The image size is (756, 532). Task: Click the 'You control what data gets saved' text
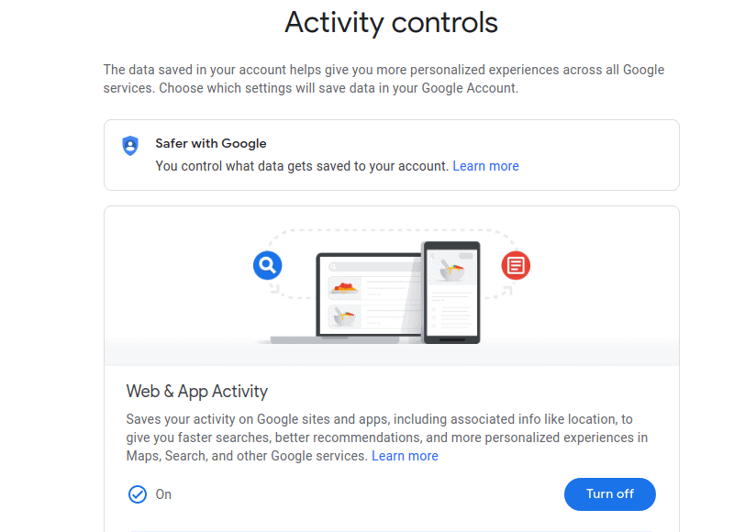pos(302,166)
